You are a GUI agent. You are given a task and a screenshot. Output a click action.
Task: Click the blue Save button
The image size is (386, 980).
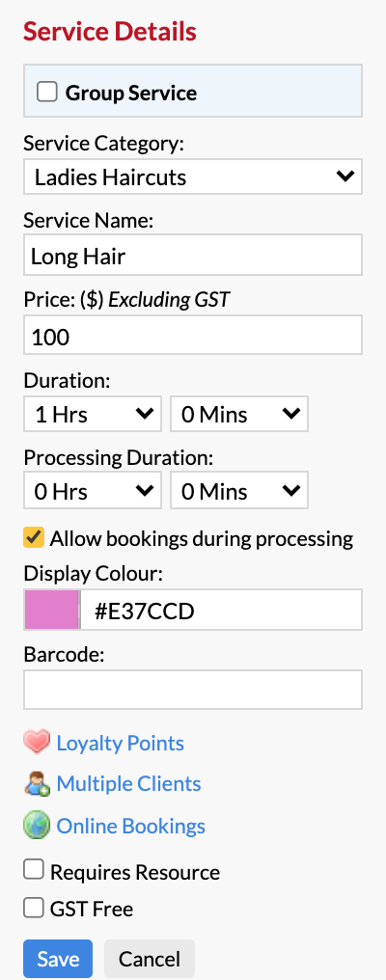coord(58,959)
